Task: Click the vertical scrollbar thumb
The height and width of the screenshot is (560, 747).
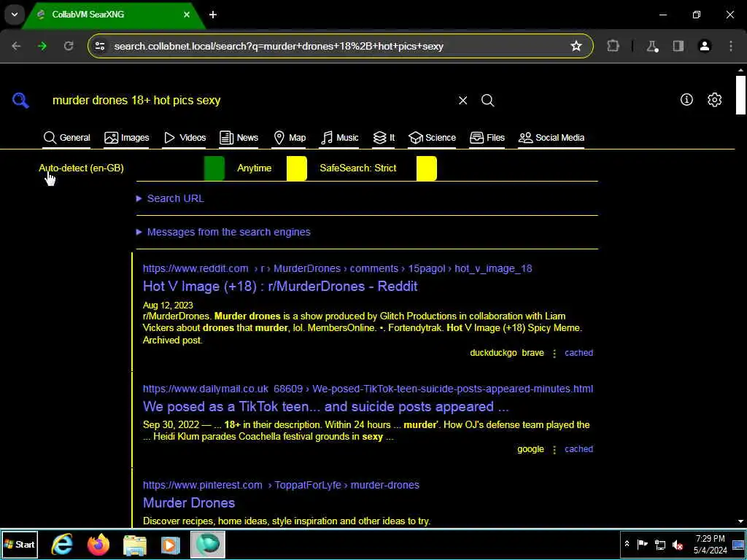Action: [x=740, y=95]
